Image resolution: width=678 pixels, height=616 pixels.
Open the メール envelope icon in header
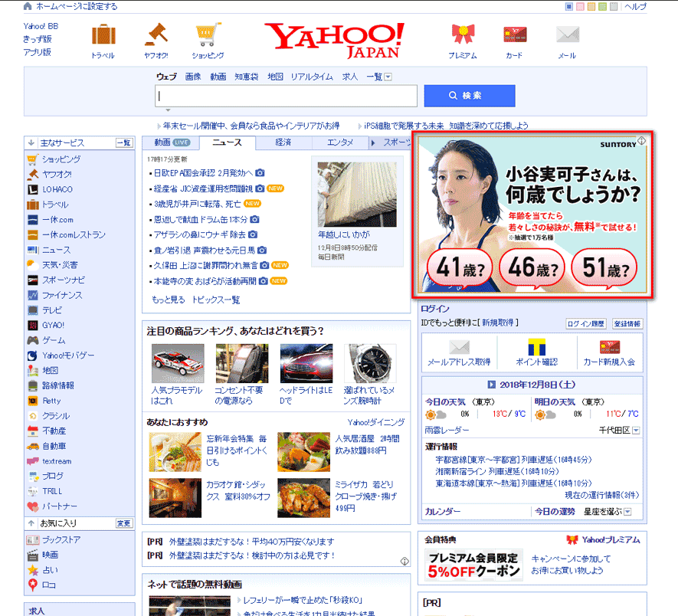pos(567,35)
